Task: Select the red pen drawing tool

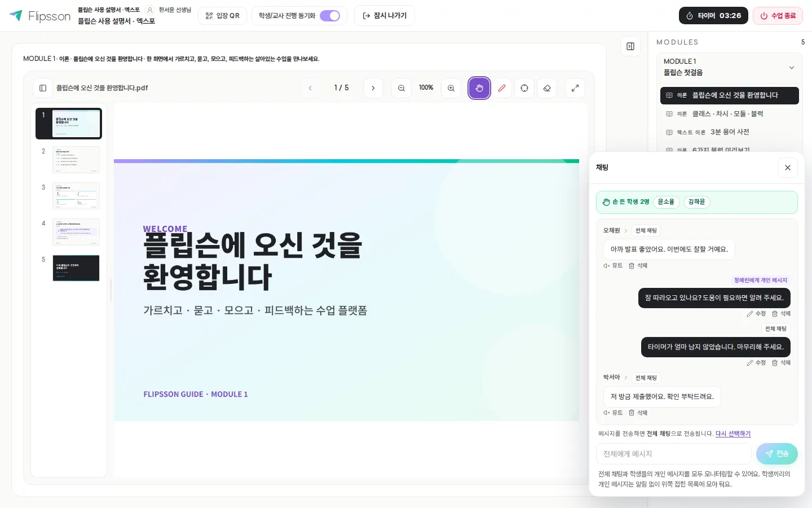Action: pyautogui.click(x=502, y=88)
